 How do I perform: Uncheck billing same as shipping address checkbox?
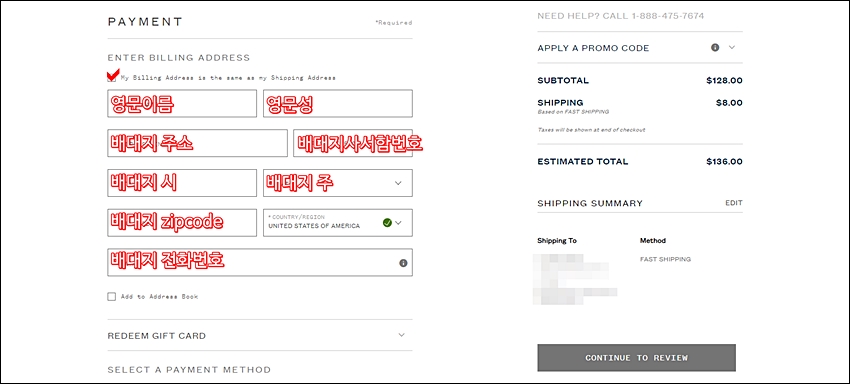112,77
